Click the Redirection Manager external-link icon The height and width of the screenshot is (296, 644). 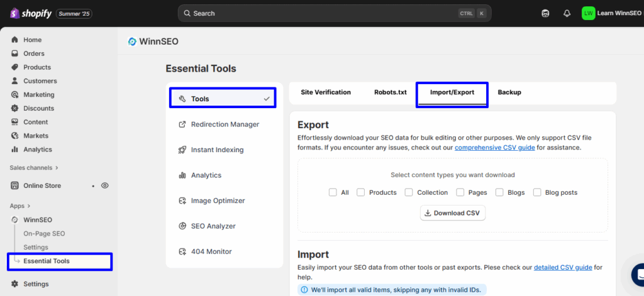(182, 124)
